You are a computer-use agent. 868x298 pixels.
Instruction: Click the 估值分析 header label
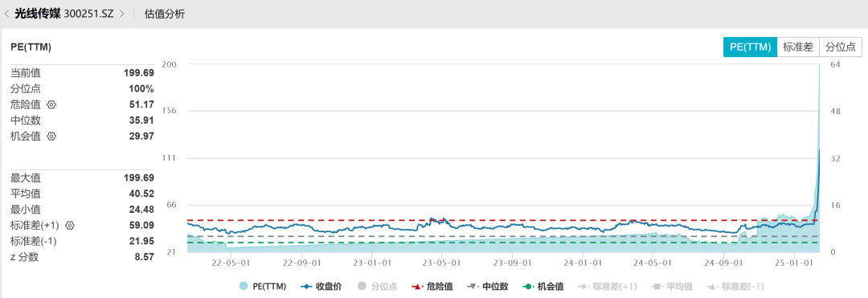(165, 14)
